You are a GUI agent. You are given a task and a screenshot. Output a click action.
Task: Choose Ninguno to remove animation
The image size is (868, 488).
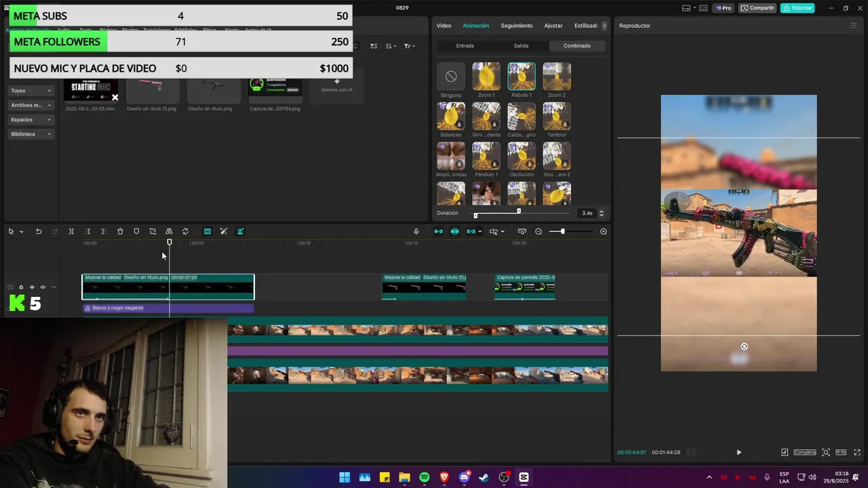[x=451, y=77]
